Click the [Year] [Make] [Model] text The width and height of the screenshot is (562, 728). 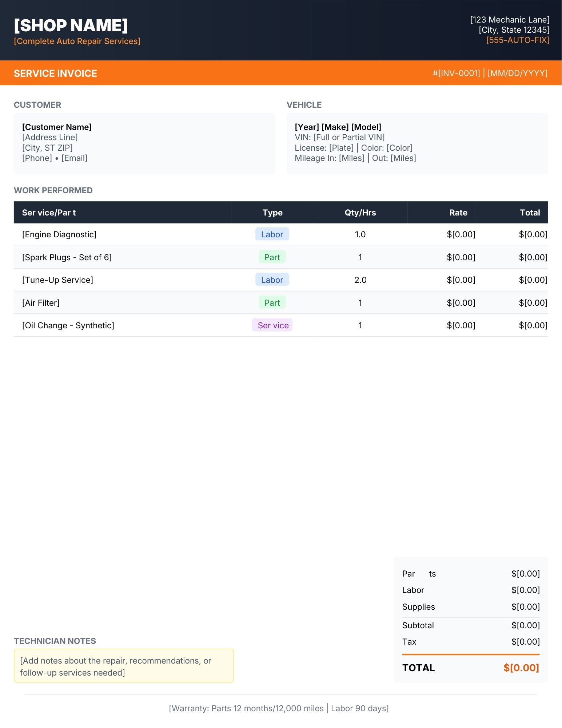tap(338, 127)
